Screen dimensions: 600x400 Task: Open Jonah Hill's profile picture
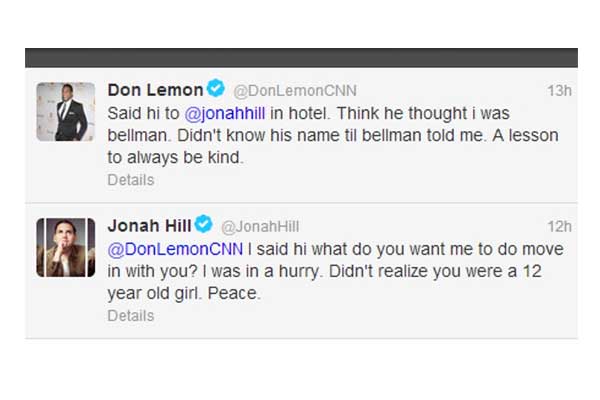[66, 247]
